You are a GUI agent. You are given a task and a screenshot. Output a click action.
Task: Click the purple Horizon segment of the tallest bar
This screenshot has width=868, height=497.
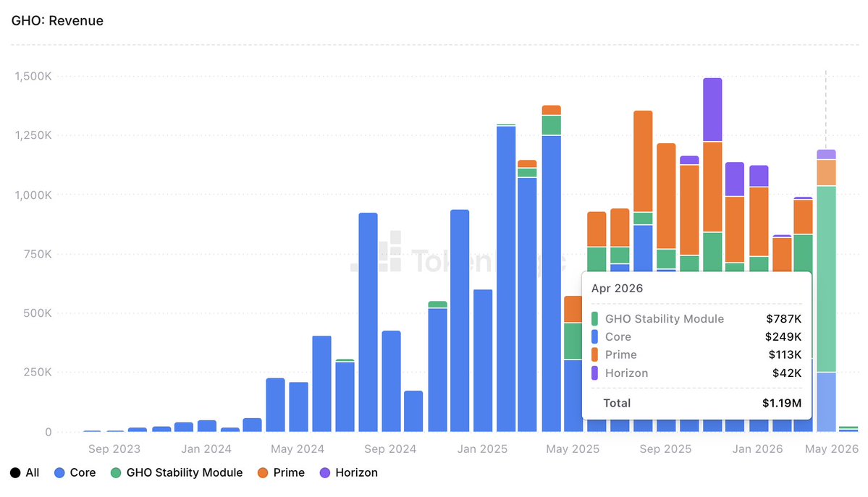tap(712, 109)
